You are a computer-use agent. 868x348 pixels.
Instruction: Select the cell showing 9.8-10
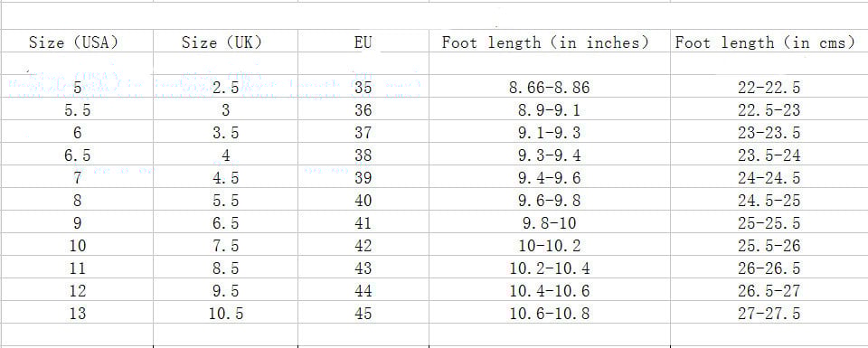click(x=549, y=222)
